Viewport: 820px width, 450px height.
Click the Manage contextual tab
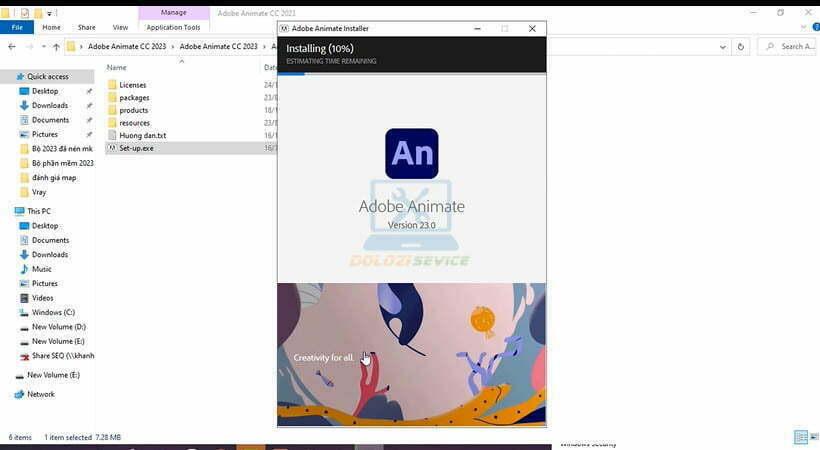[x=174, y=12]
